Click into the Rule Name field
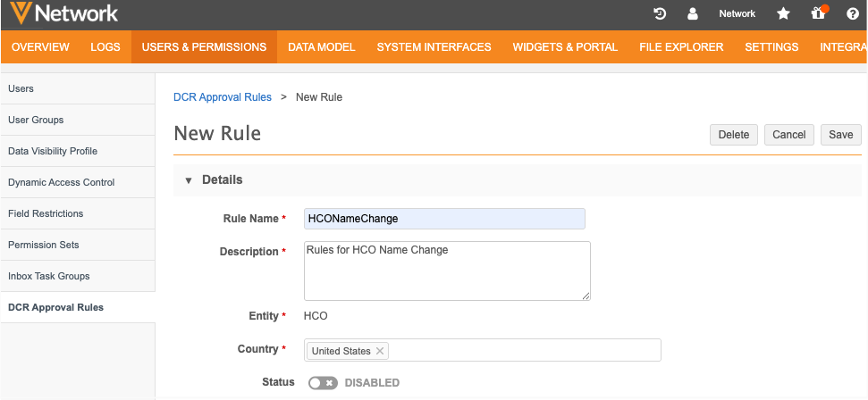Viewport: 868px width, 400px height. tap(444, 219)
